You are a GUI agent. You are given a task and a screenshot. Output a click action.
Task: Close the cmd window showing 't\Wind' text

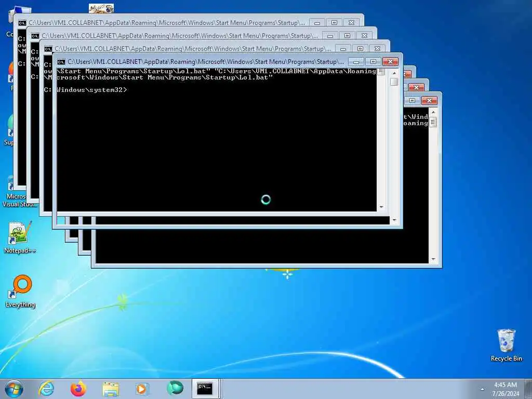(429, 100)
